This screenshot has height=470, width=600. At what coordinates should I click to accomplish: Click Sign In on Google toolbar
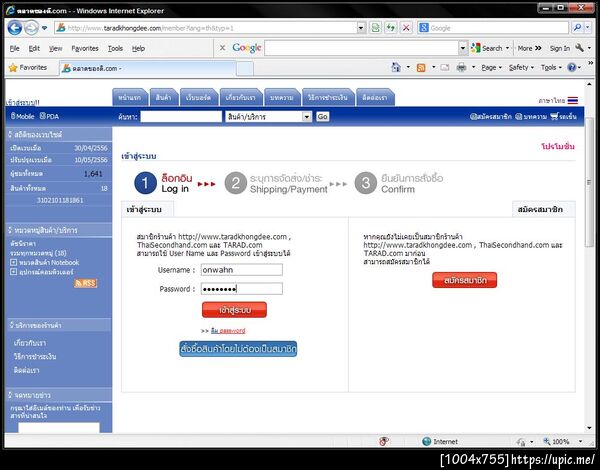click(559, 48)
